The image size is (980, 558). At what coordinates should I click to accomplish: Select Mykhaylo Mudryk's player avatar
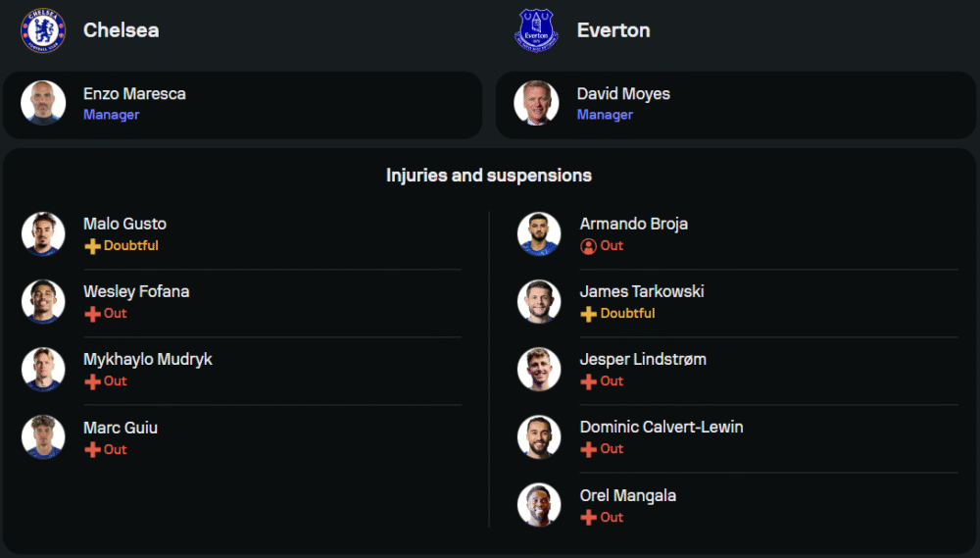point(43,369)
